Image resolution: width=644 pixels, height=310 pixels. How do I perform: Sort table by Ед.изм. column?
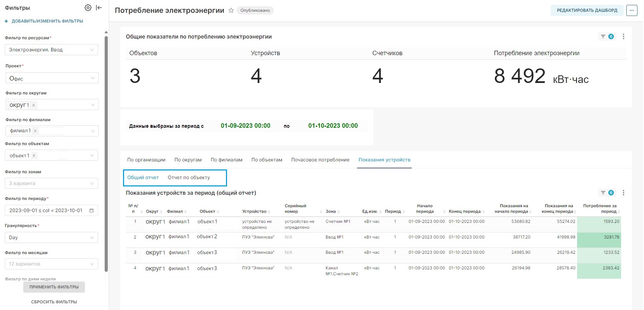pyautogui.click(x=381, y=212)
